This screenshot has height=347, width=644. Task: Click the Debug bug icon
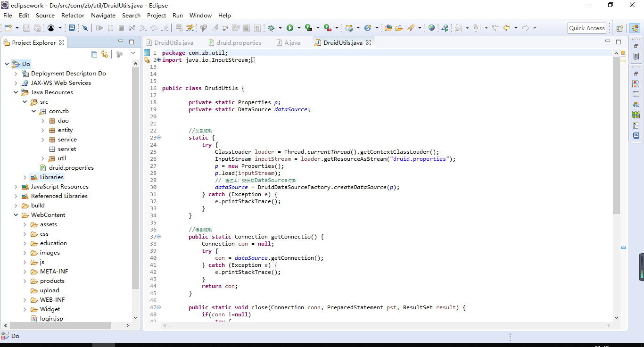[271, 28]
